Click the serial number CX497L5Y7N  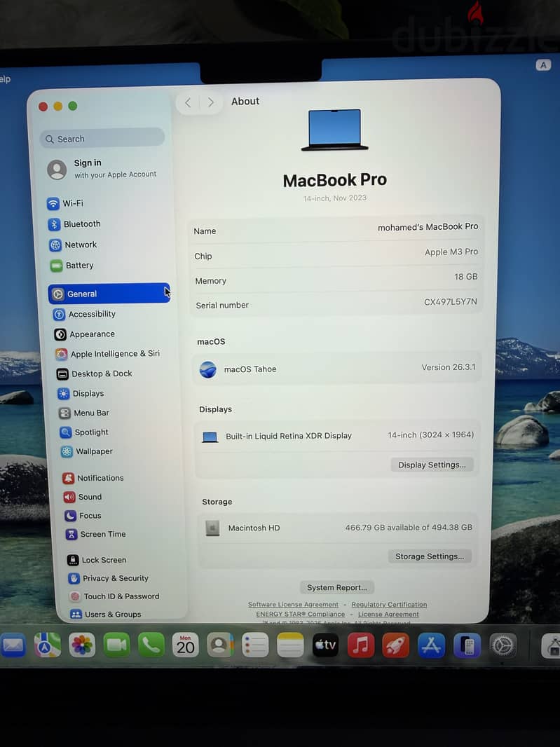451,301
